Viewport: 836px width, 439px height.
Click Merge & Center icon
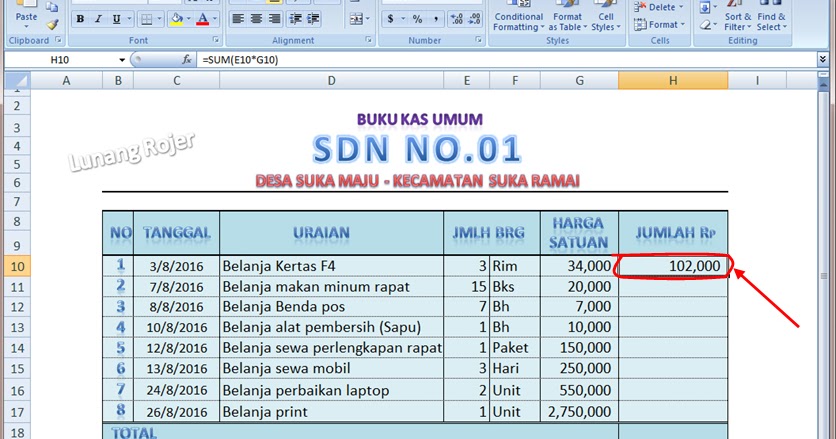[x=355, y=19]
